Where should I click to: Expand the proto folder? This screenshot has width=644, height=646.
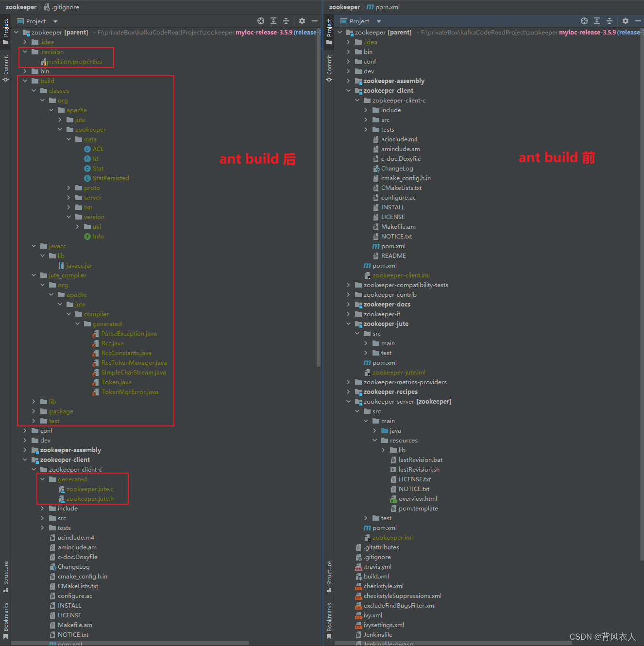(x=69, y=188)
